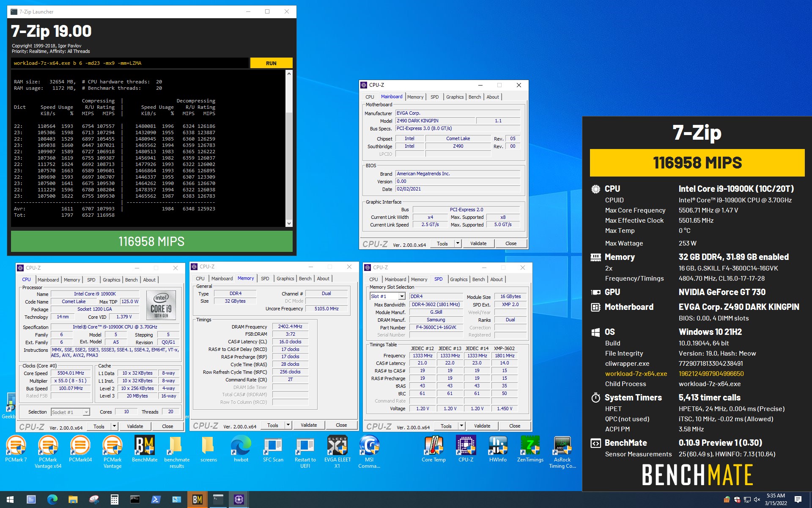Click the XMP-3602 column header in Timings Table
Image resolution: width=812 pixels, height=508 pixels.
click(504, 348)
